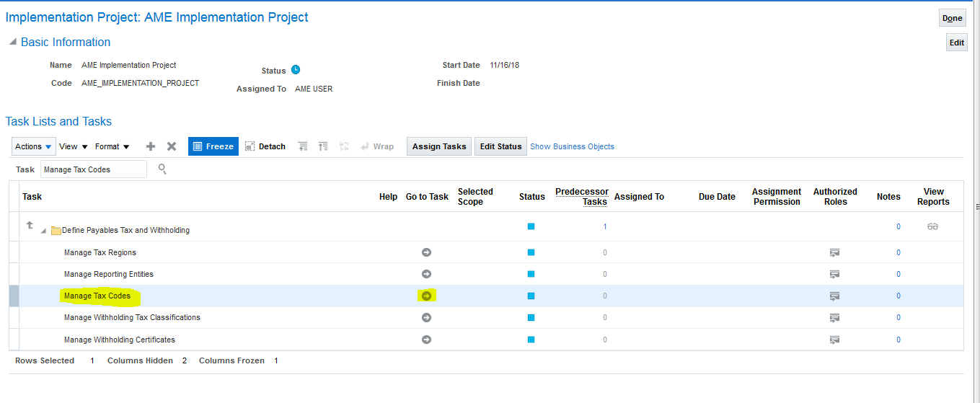Click the delete (X) icon in toolbar
980x403 pixels.
(x=172, y=146)
